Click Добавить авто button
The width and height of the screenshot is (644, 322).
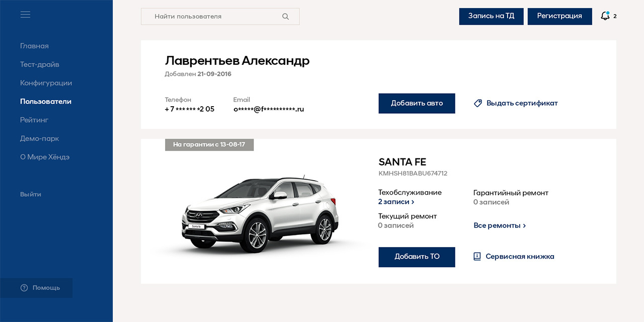click(x=417, y=103)
